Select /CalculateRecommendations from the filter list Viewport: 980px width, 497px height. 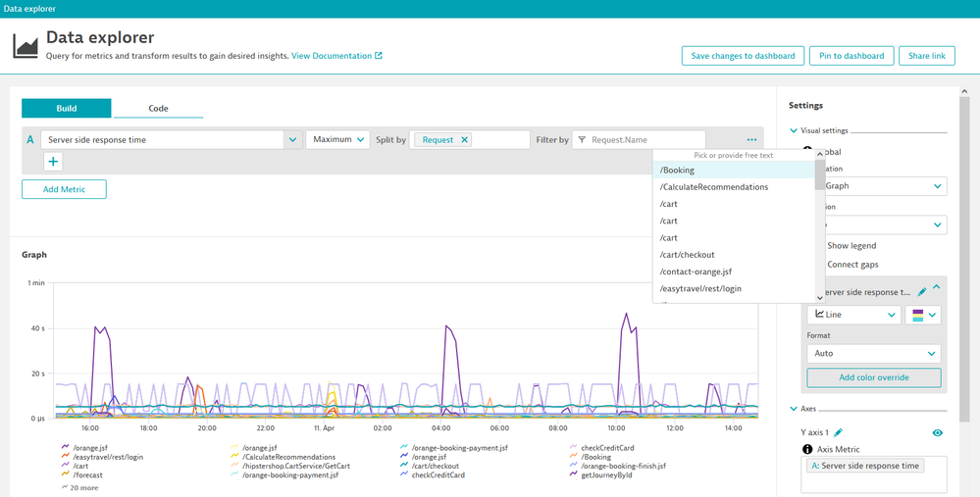click(x=714, y=187)
